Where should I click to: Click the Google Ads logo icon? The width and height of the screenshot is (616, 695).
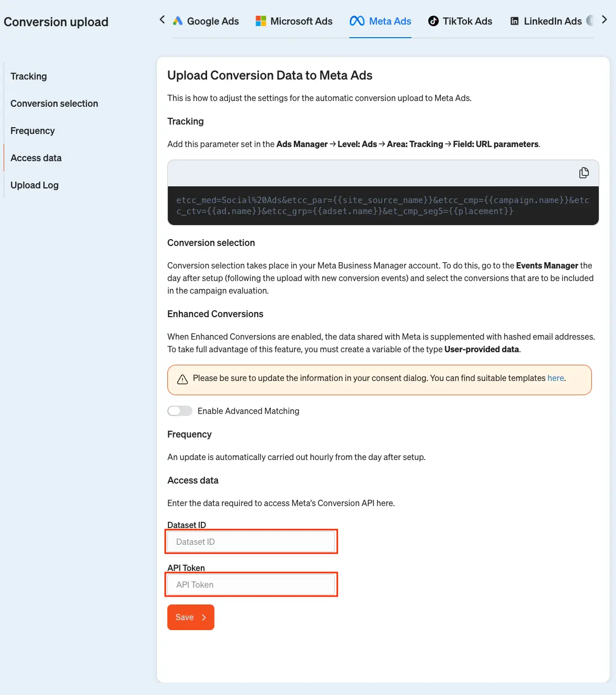178,21
